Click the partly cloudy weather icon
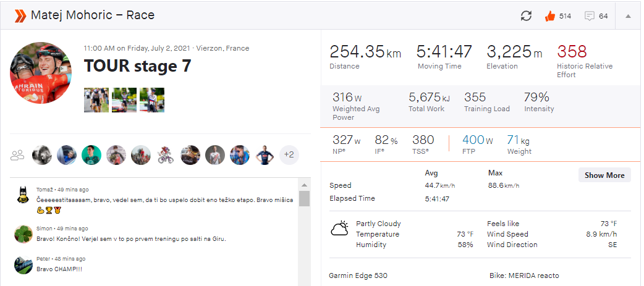644x286 pixels. (339, 230)
